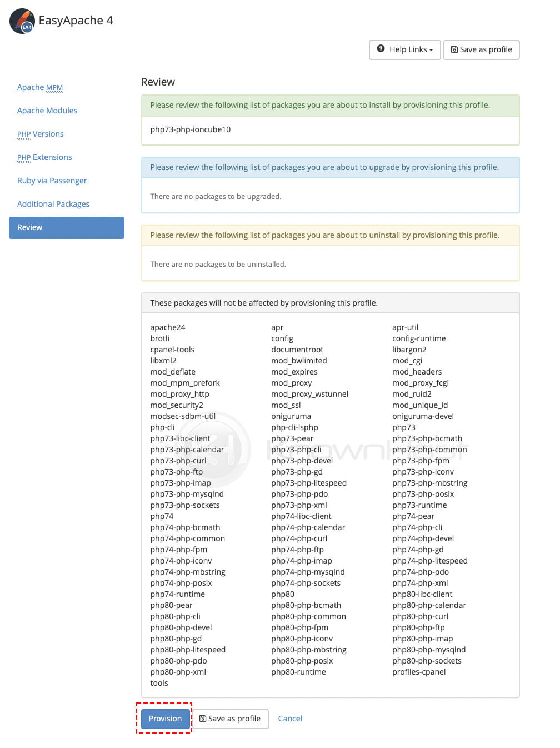Click the floppy disk icon next to Provision

[x=203, y=719]
